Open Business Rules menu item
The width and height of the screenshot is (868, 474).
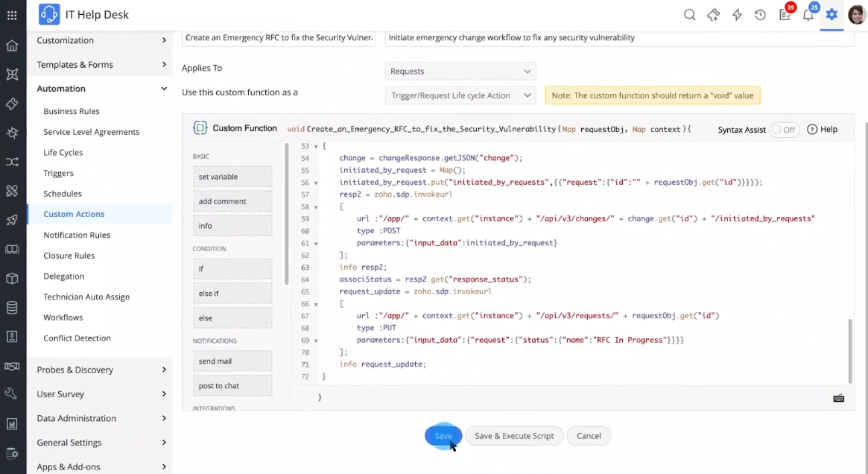(x=72, y=111)
